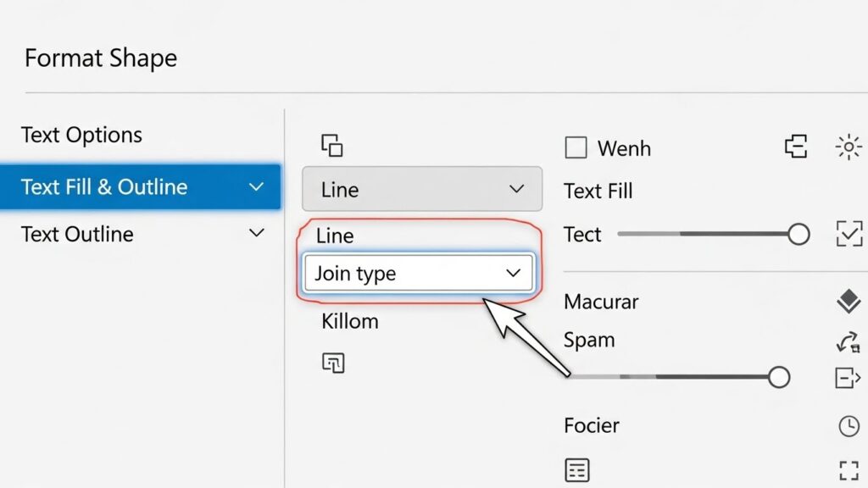Select the Text Options tab
The image size is (868, 488).
pyautogui.click(x=81, y=135)
